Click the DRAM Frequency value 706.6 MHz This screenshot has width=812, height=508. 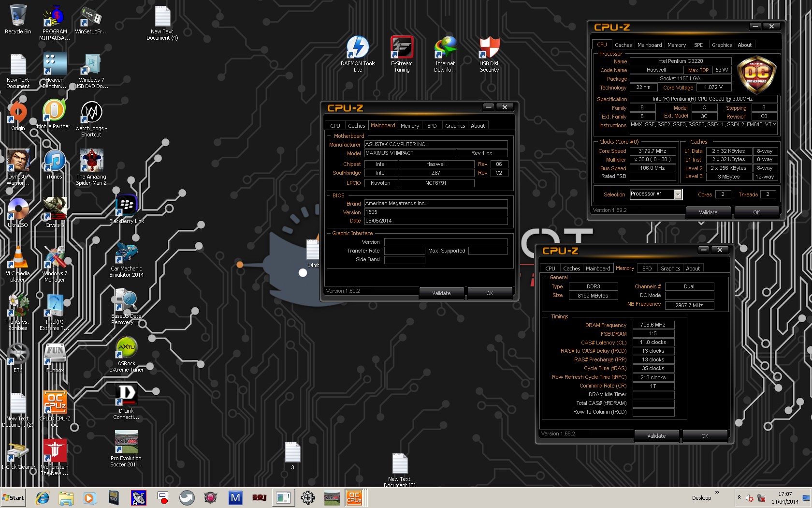pyautogui.click(x=653, y=325)
